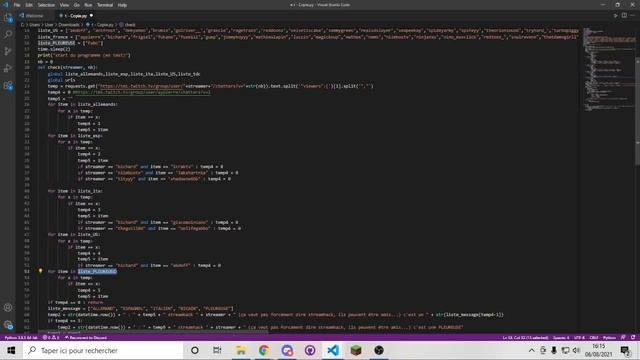Open the Extensions view

8,86
